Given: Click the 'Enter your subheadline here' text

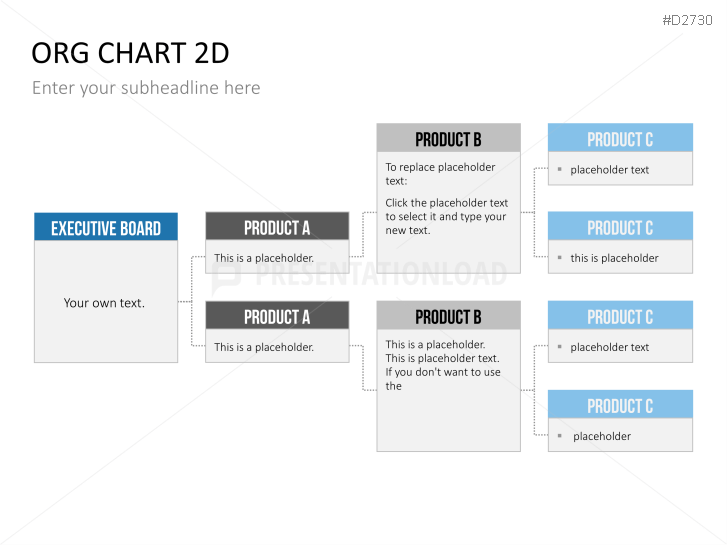Looking at the screenshot, I should point(146,88).
